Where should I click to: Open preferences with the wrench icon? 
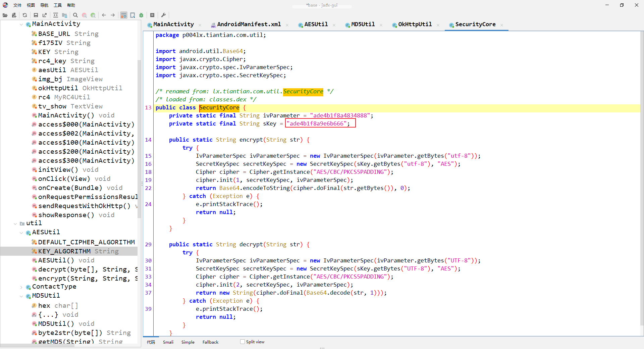tap(163, 15)
